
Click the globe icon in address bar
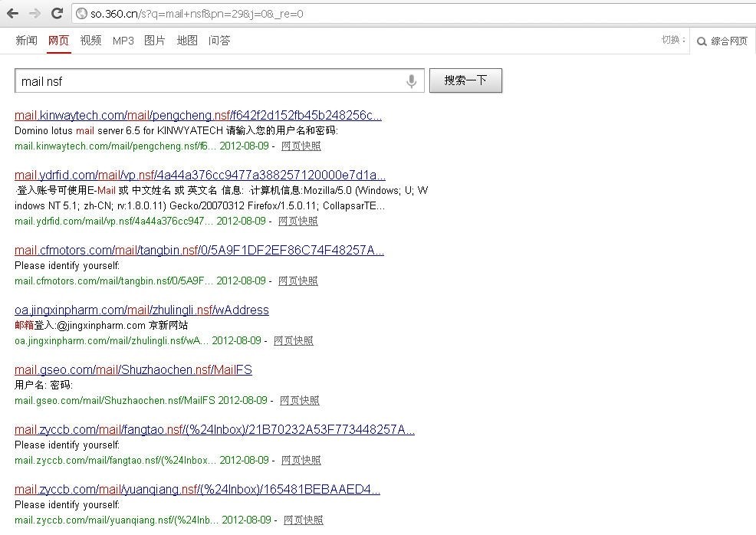(82, 14)
